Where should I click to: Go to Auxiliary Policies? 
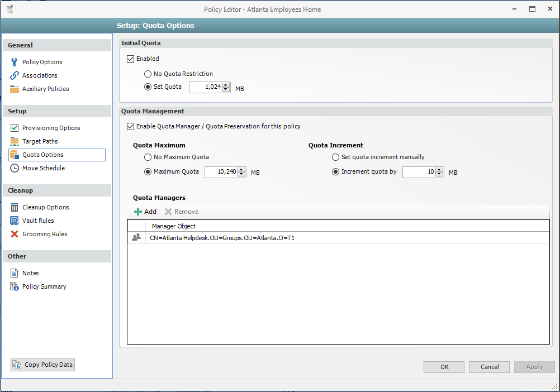click(45, 89)
